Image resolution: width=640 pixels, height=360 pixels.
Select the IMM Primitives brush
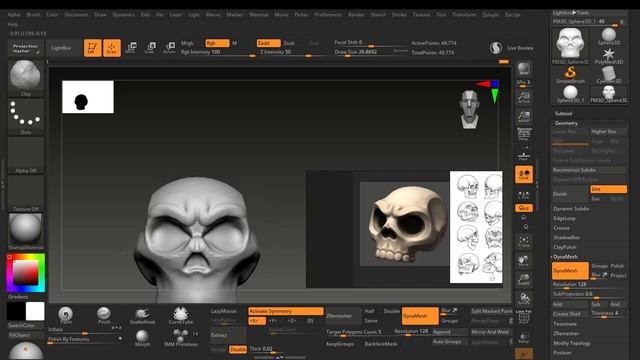point(181,338)
